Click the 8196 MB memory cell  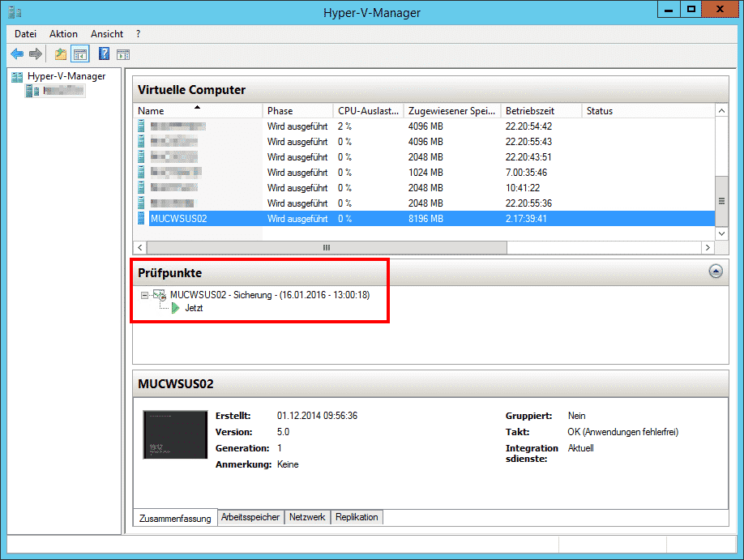(425, 218)
